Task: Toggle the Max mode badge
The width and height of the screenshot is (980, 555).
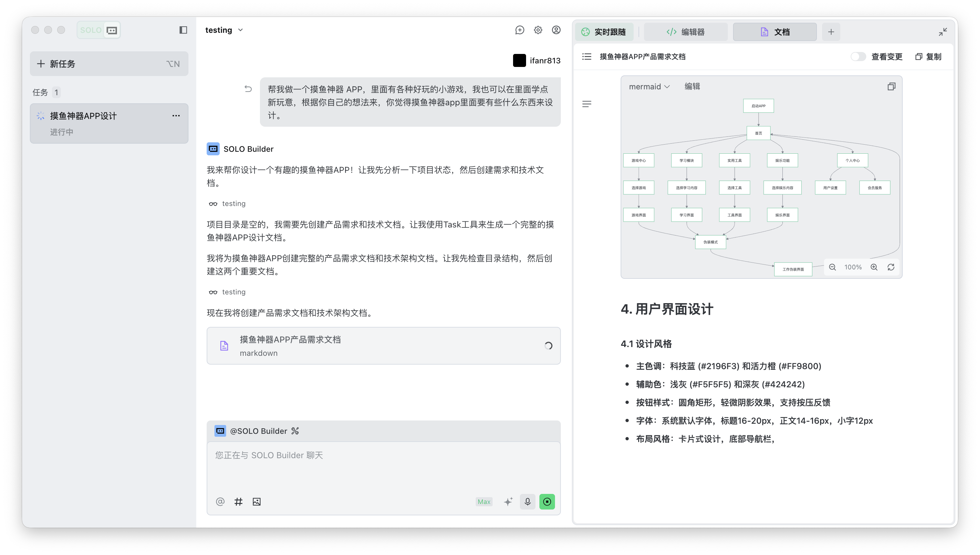Action: pyautogui.click(x=484, y=502)
